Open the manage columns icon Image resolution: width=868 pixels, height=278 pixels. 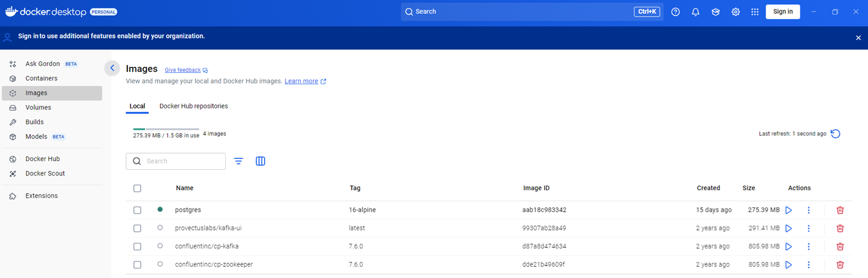[x=261, y=161]
